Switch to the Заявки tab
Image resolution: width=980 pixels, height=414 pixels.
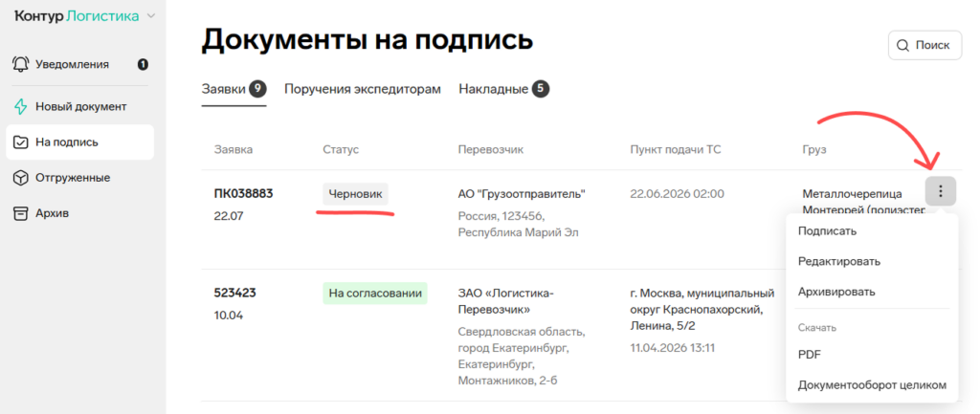234,89
